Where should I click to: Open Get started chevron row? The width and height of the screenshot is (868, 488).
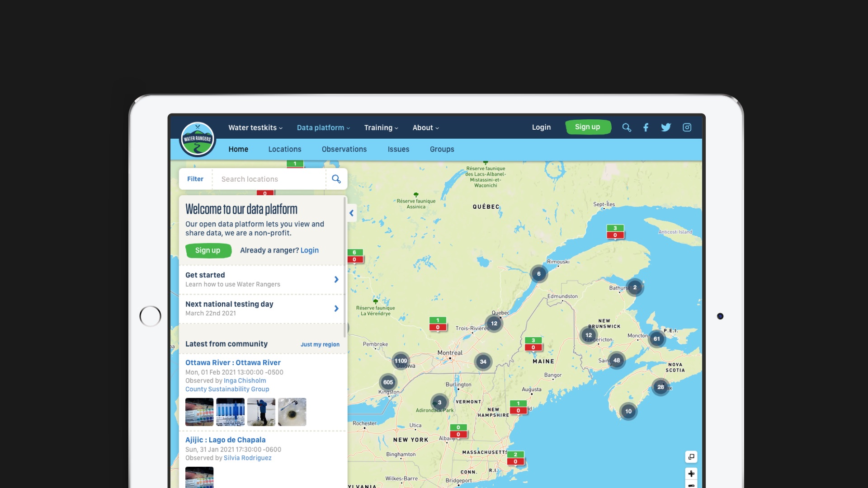262,279
